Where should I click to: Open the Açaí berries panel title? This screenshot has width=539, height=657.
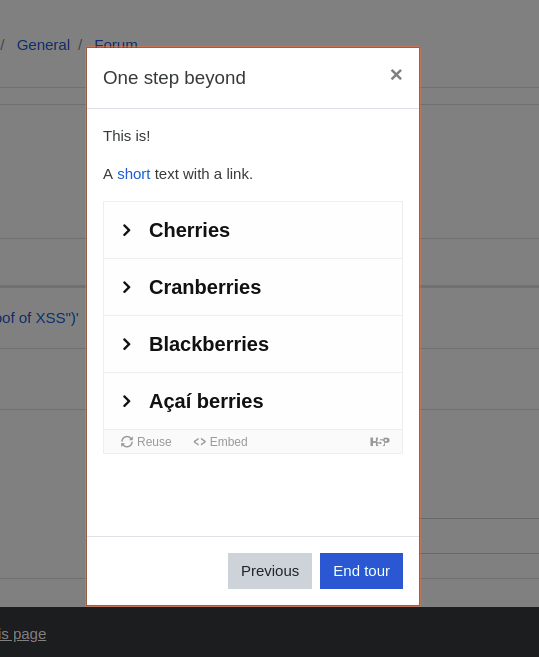tap(206, 401)
